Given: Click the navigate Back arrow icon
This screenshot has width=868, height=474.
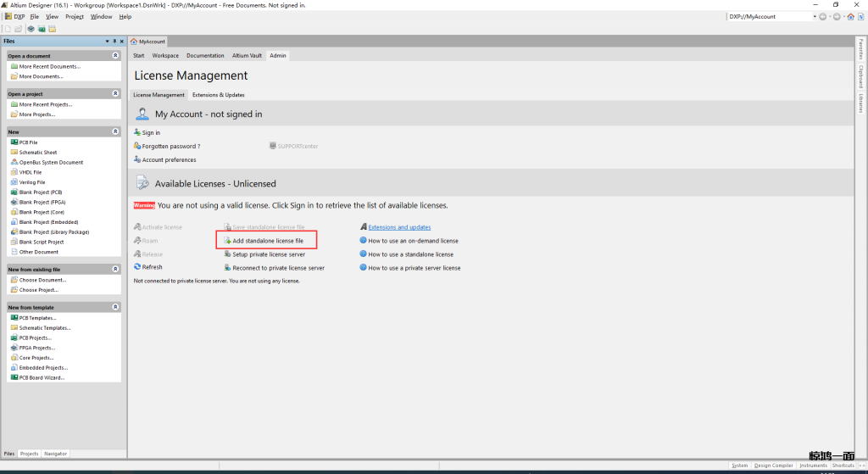Looking at the screenshot, I should tap(823, 16).
